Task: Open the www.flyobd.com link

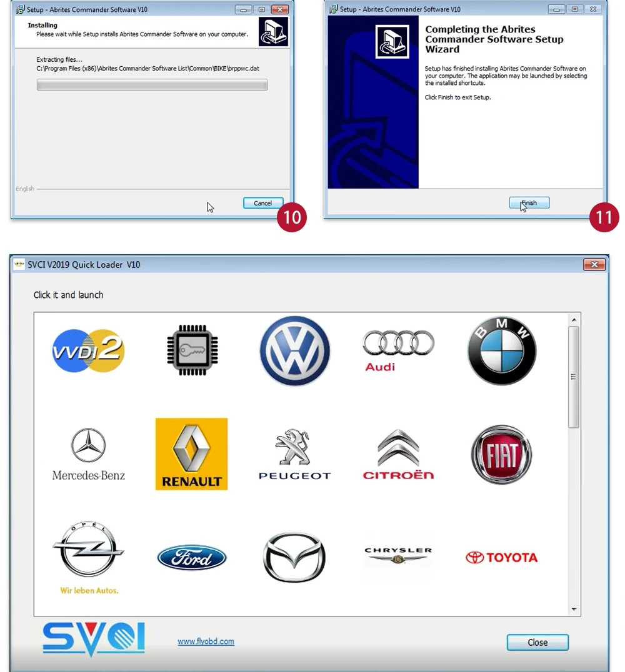Action: tap(206, 641)
